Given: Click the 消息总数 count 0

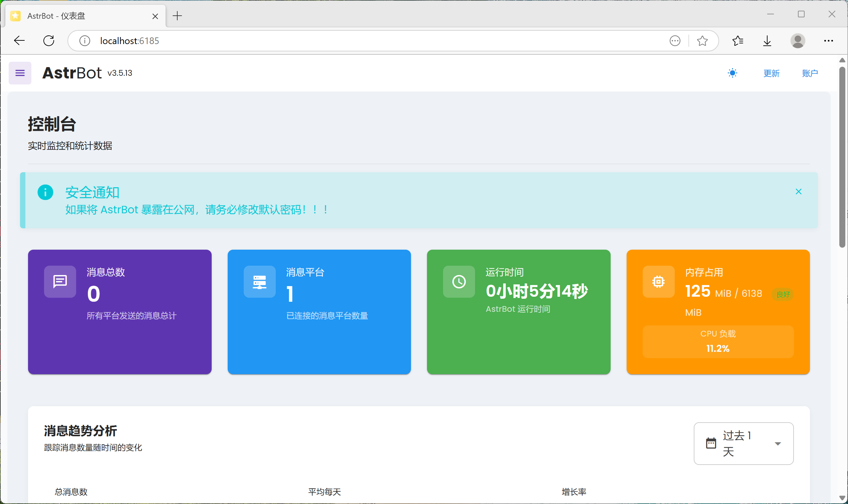Looking at the screenshot, I should coord(93,294).
